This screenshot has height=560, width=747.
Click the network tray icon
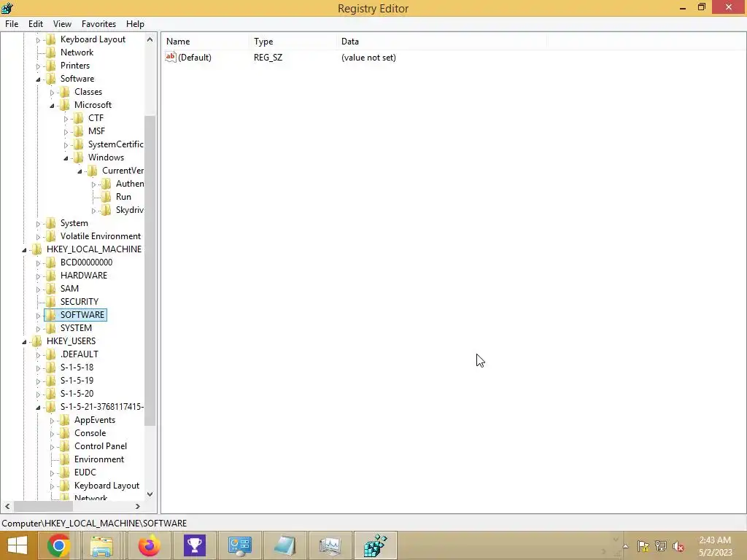(x=661, y=546)
